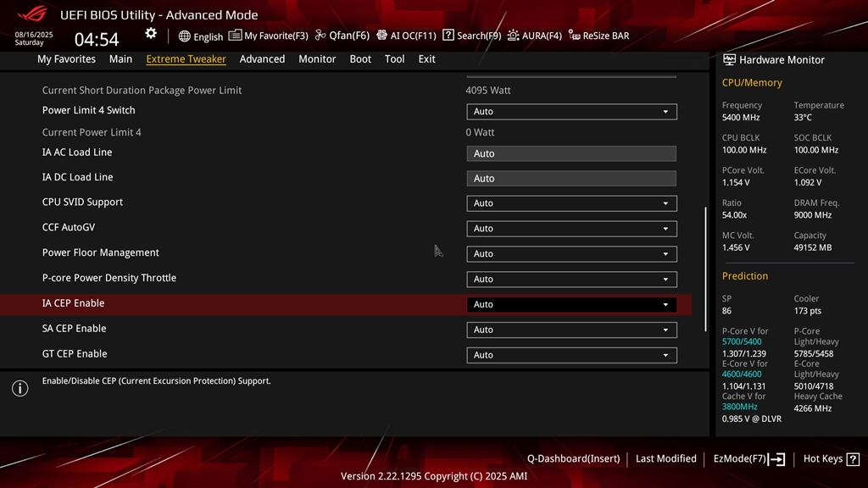
Task: Click the AI OC chip icon
Action: point(382,36)
